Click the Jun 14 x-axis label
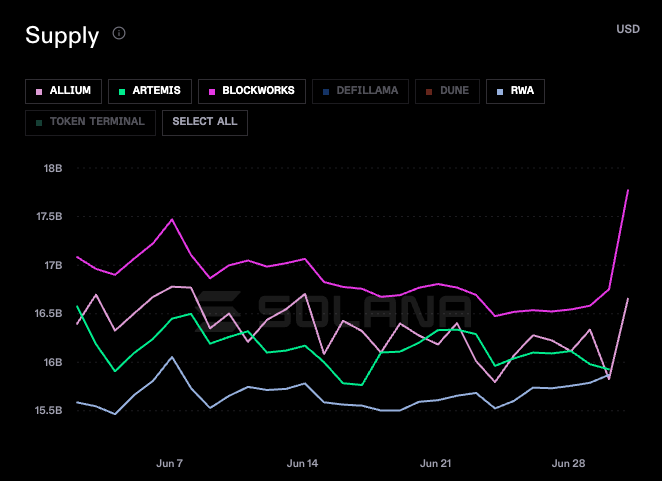The image size is (662, 481). 302,463
